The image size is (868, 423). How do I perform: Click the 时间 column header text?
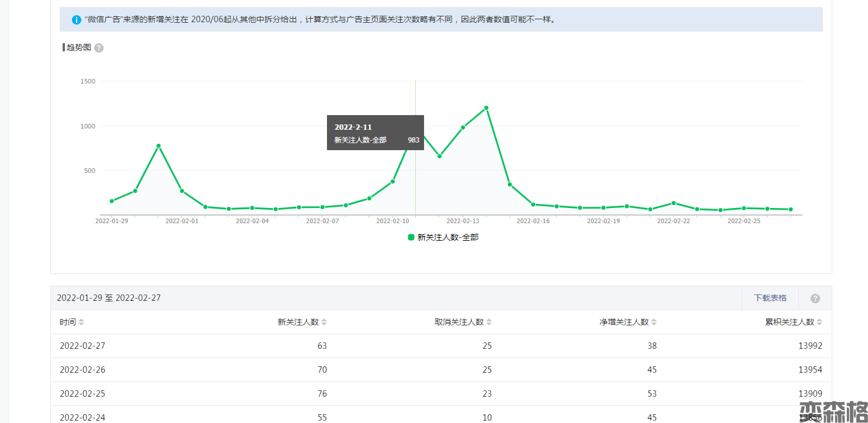click(67, 323)
